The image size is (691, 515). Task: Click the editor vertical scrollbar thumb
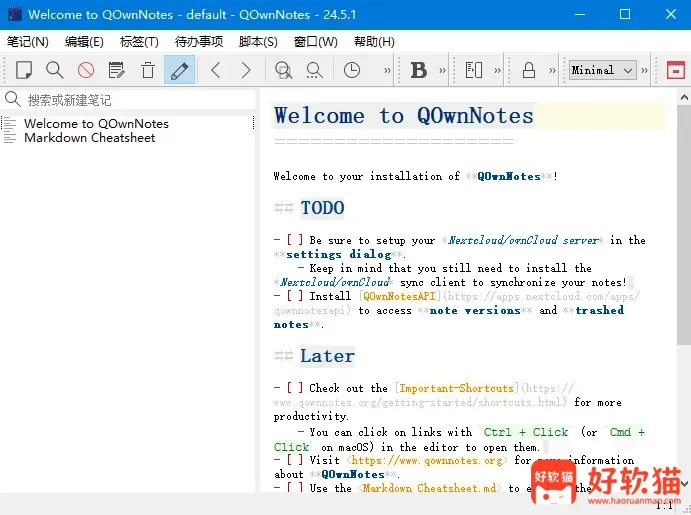(x=684, y=224)
